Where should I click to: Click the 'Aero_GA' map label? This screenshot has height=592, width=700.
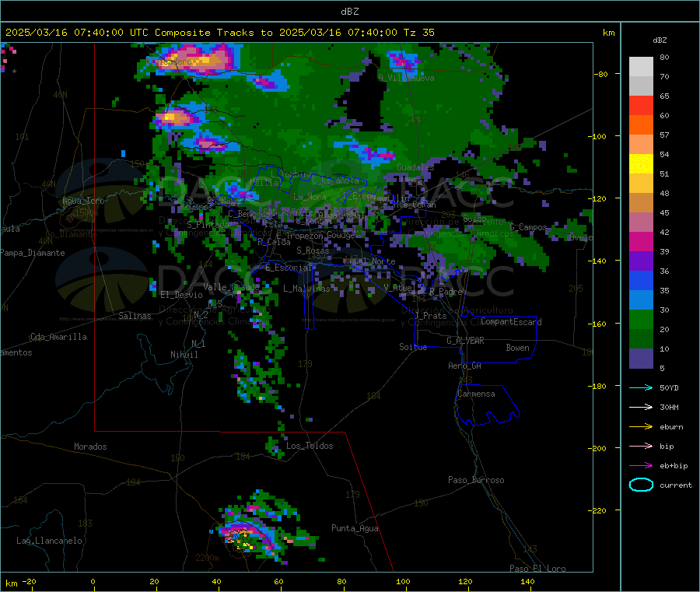464,366
